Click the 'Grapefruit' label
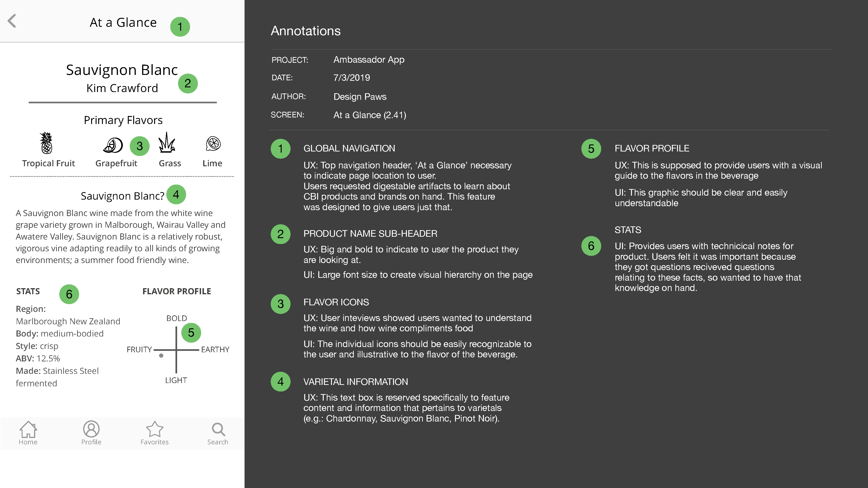Image resolution: width=868 pixels, height=488 pixels. coord(116,163)
